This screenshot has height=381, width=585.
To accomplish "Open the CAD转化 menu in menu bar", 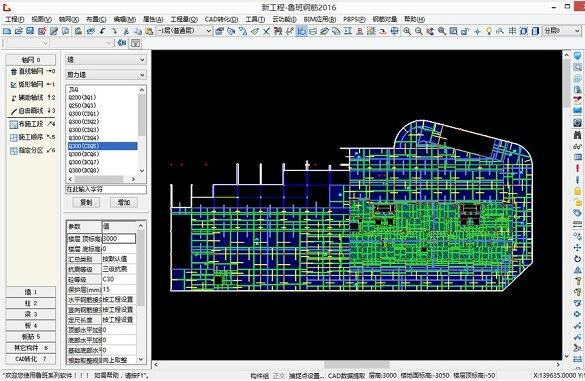I will [221, 19].
